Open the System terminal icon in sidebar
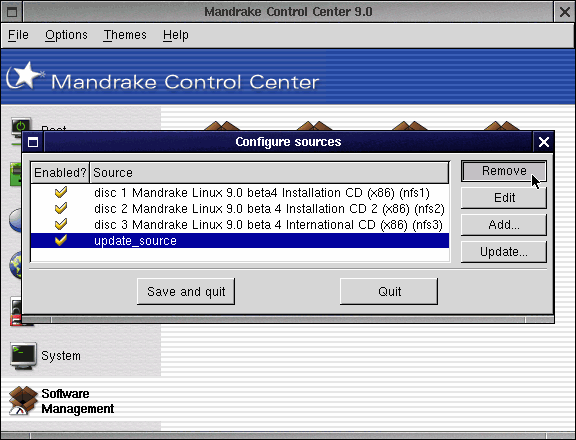Image resolution: width=576 pixels, height=440 pixels. [23, 356]
